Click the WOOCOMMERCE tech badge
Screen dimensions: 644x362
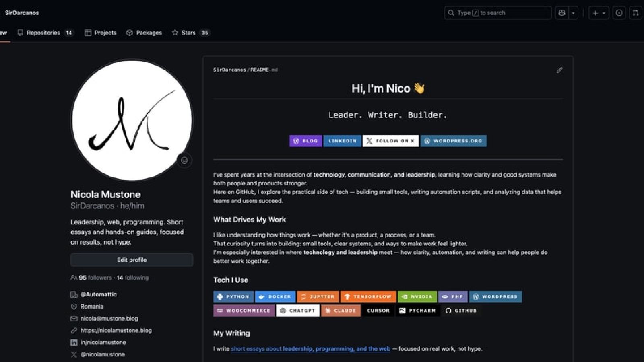point(244,311)
